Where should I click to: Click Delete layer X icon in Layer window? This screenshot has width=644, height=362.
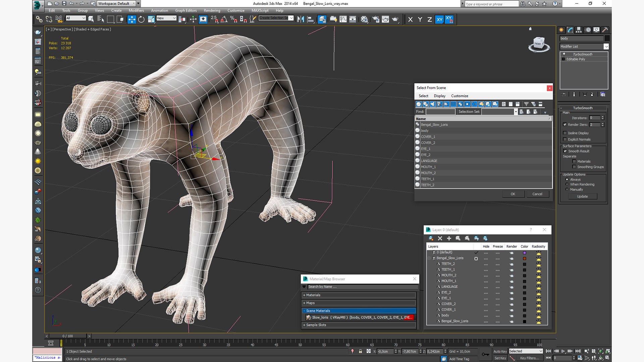[440, 238]
